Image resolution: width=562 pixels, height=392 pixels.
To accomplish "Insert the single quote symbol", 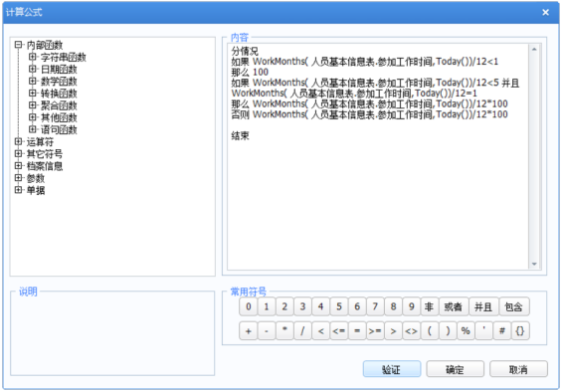I will 483,330.
